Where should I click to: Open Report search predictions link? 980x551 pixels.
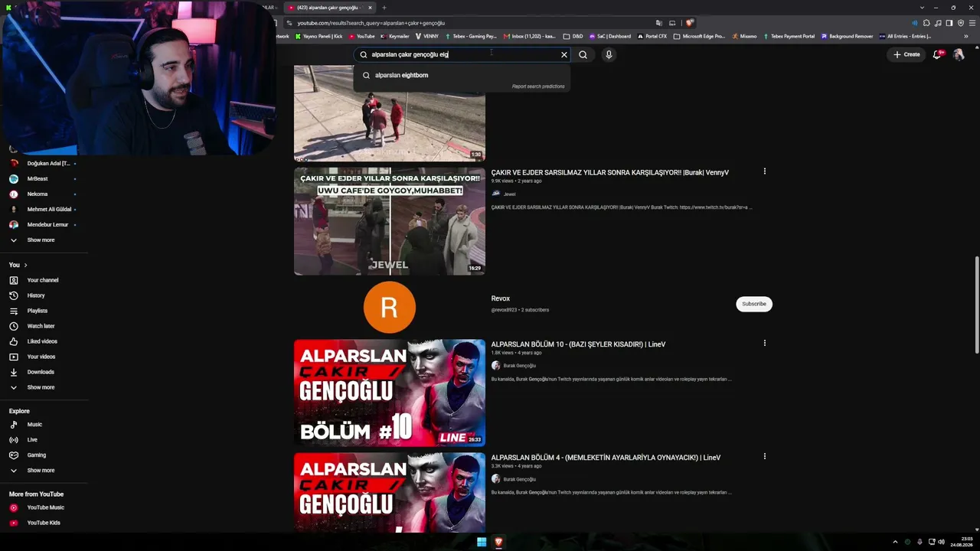[x=538, y=86]
